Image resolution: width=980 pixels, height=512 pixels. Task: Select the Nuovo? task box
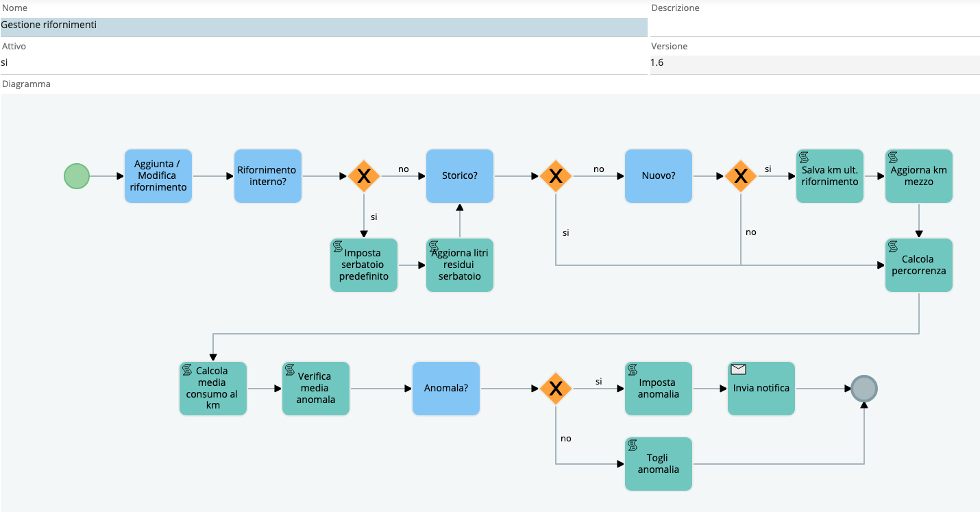tap(659, 176)
